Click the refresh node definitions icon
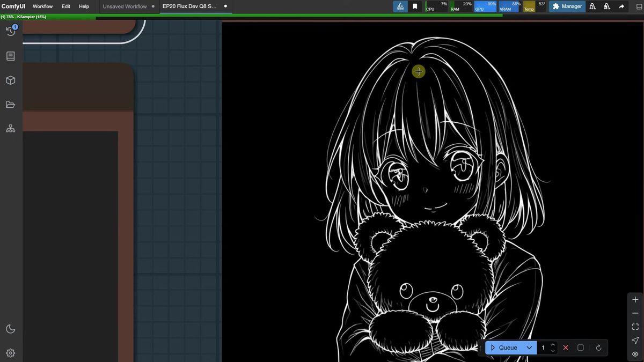Screen dimensions: 644x362 [598, 348]
